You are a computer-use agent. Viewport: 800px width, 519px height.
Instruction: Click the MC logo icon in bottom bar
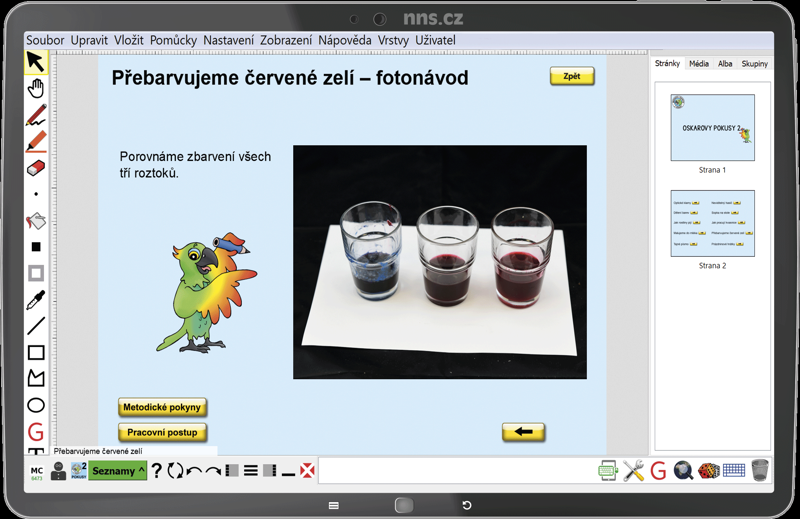tap(37, 473)
